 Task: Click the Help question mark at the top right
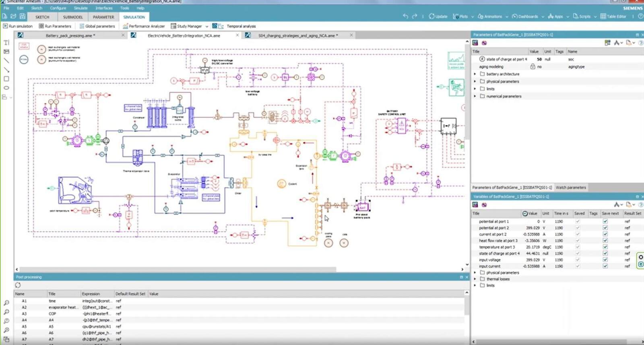(641, 17)
